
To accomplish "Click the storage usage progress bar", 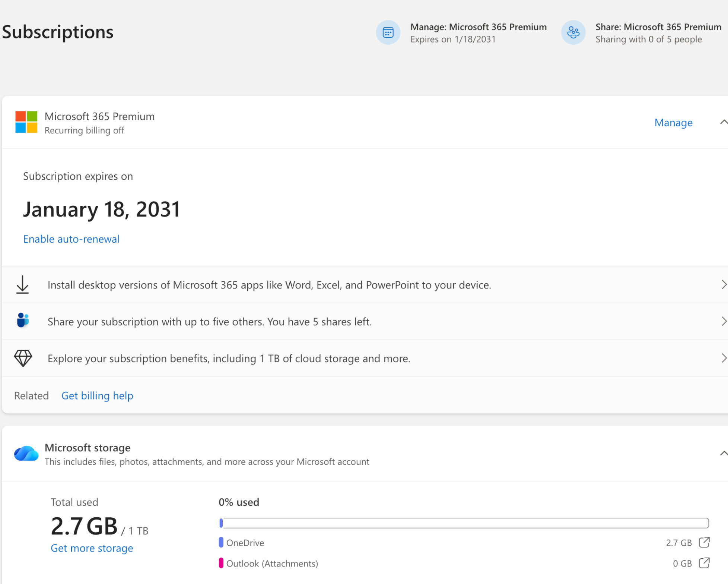I will tap(464, 523).
